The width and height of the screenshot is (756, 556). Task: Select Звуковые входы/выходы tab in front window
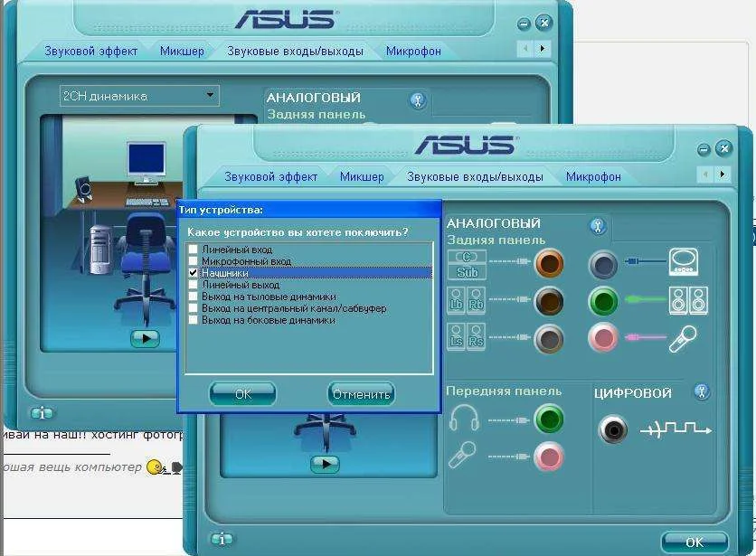point(475,176)
